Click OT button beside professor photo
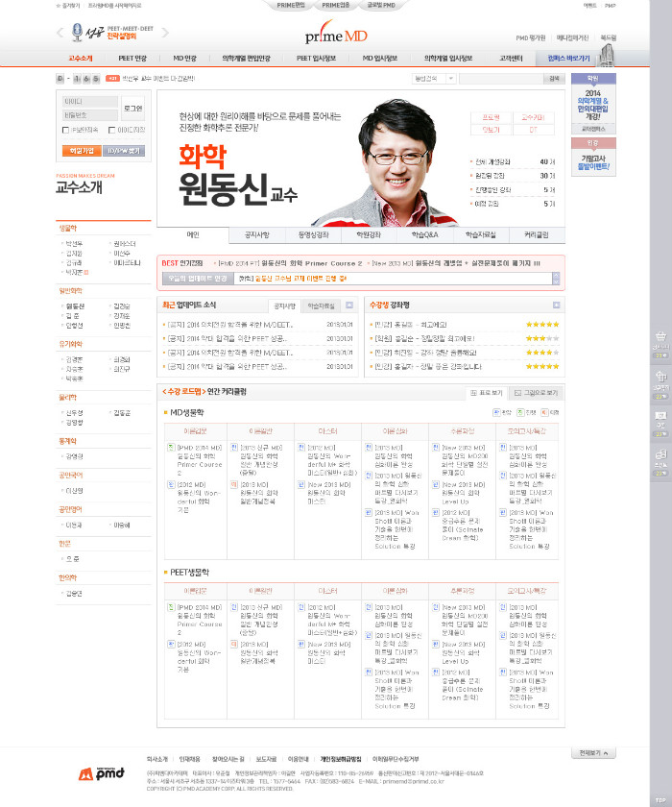 click(x=533, y=130)
